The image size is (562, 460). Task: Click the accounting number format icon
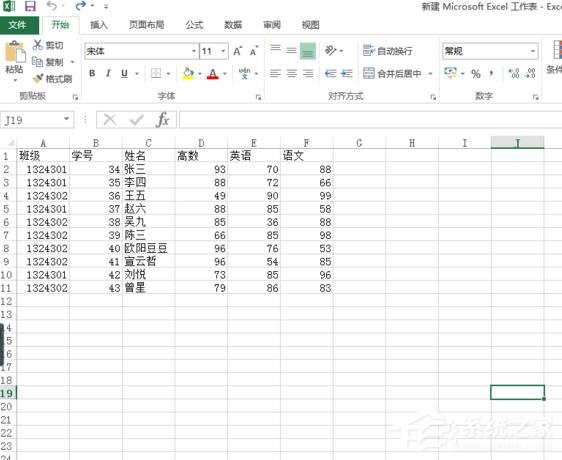point(451,73)
